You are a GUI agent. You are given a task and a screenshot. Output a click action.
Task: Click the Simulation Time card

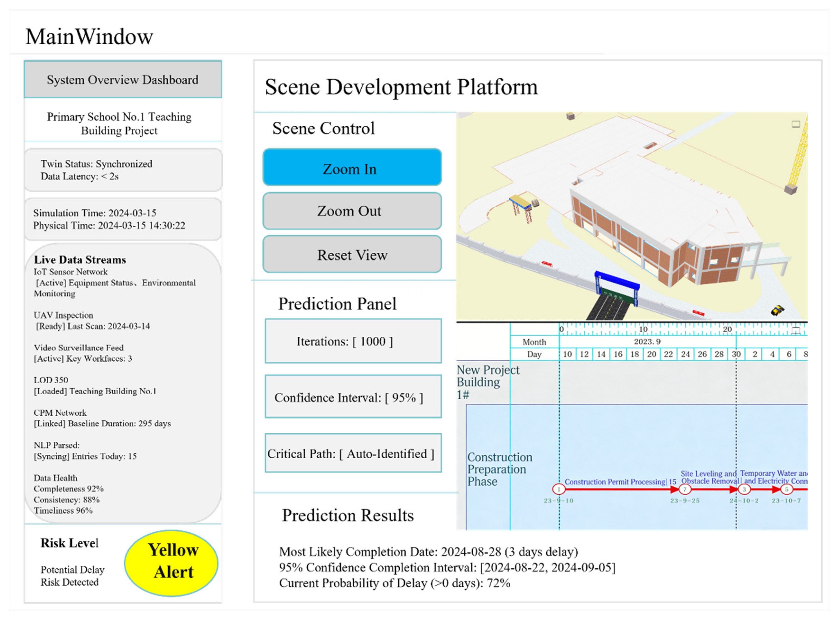[123, 219]
